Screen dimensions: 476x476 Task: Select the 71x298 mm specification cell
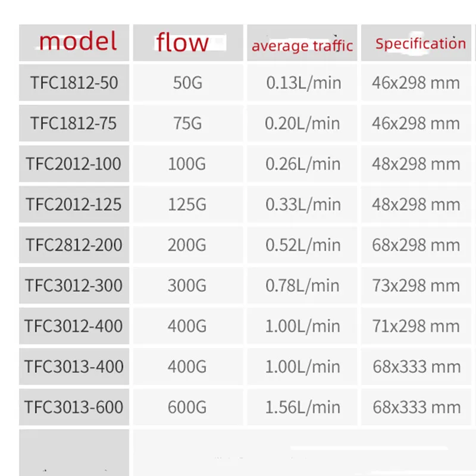pos(416,326)
